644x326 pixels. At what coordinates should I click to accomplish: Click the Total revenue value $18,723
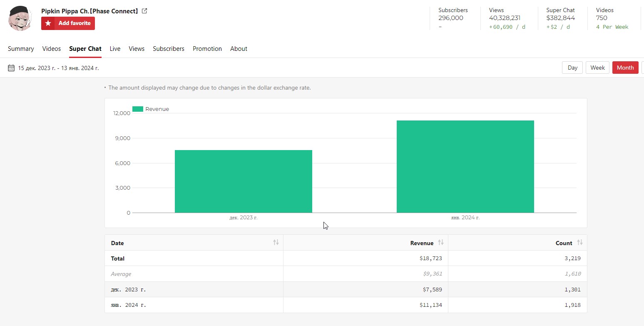coord(431,258)
